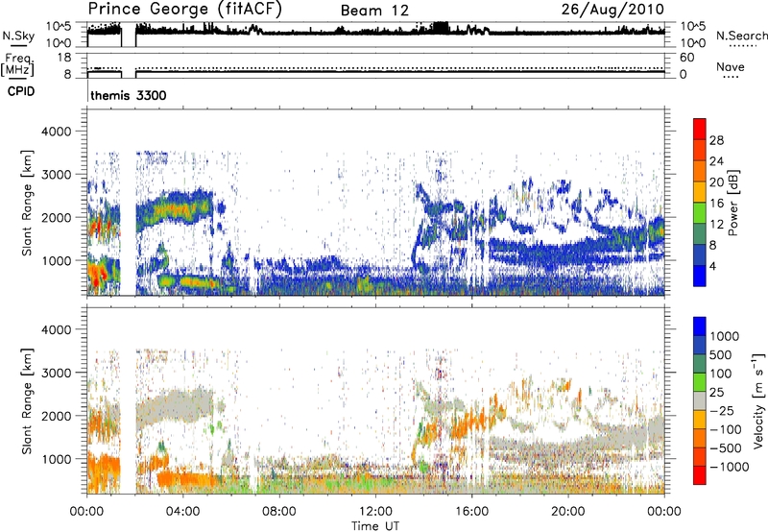Click the 'themis 3300' control program text
Screen dimensions: 768x532
(129, 95)
